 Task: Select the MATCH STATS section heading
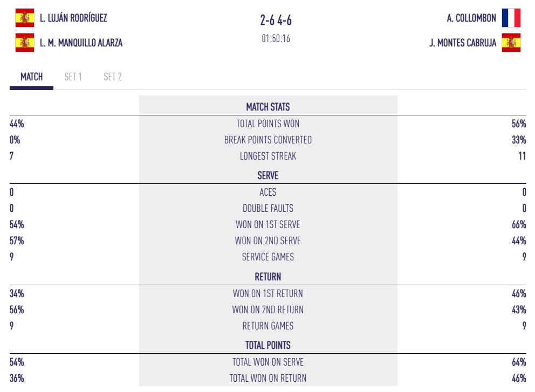click(268, 107)
